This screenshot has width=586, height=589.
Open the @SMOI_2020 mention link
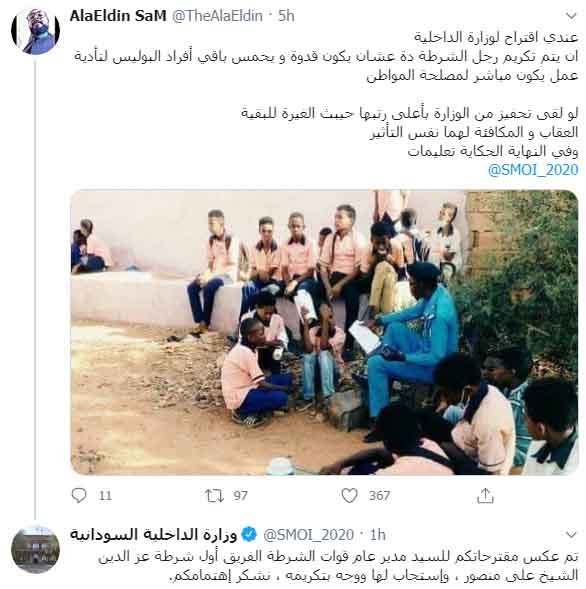pyautogui.click(x=533, y=170)
